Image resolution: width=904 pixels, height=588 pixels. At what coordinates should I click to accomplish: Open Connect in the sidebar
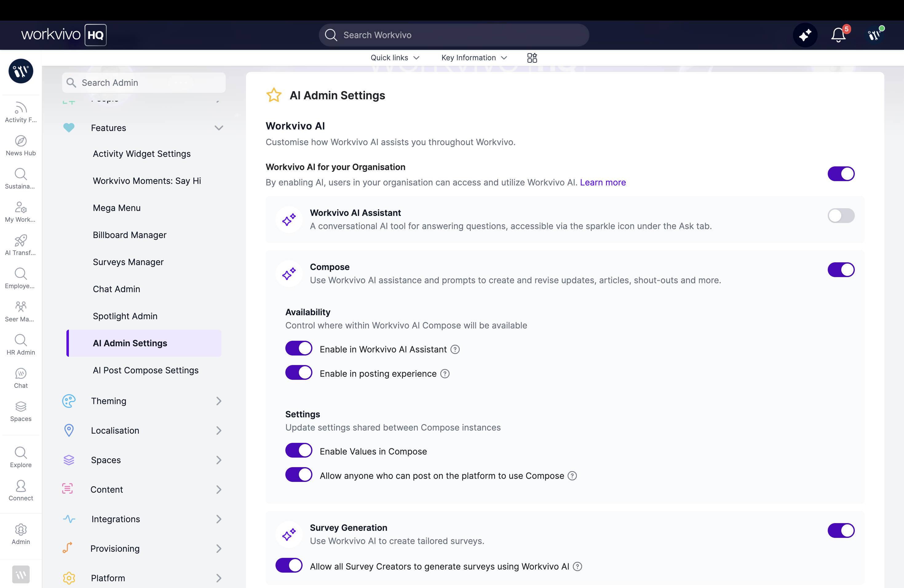[x=21, y=491]
